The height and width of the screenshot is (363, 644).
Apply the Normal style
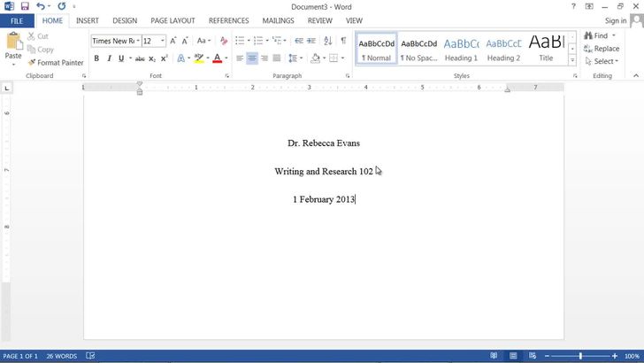click(x=376, y=49)
